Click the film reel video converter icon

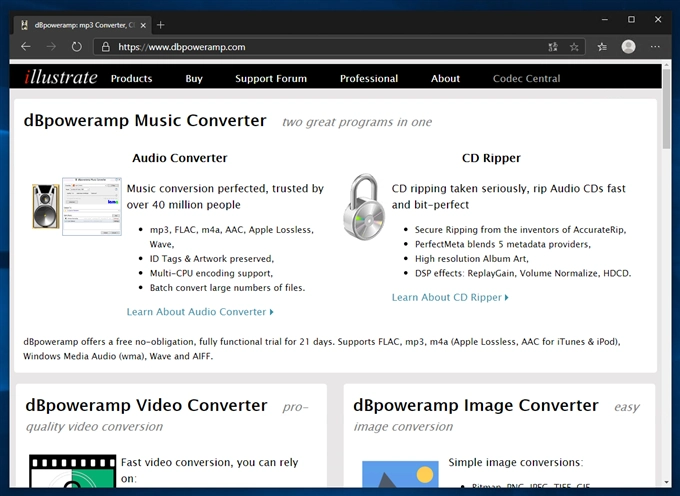(72, 471)
